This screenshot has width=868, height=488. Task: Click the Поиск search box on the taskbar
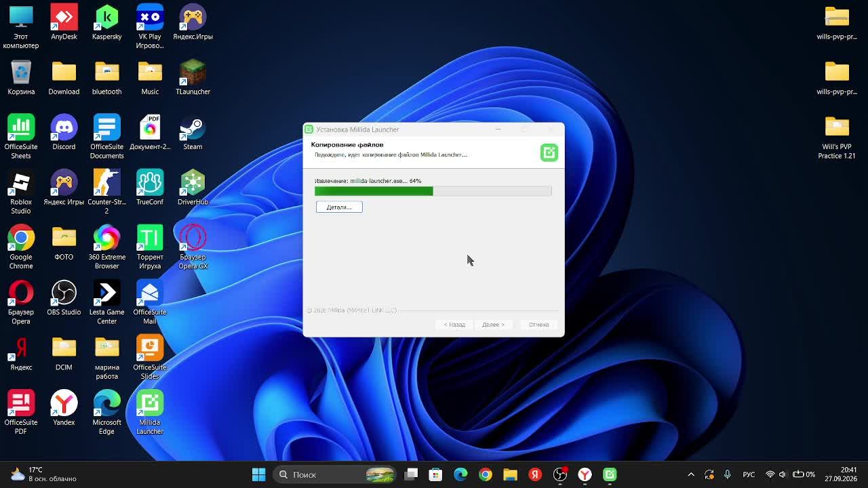(336, 474)
